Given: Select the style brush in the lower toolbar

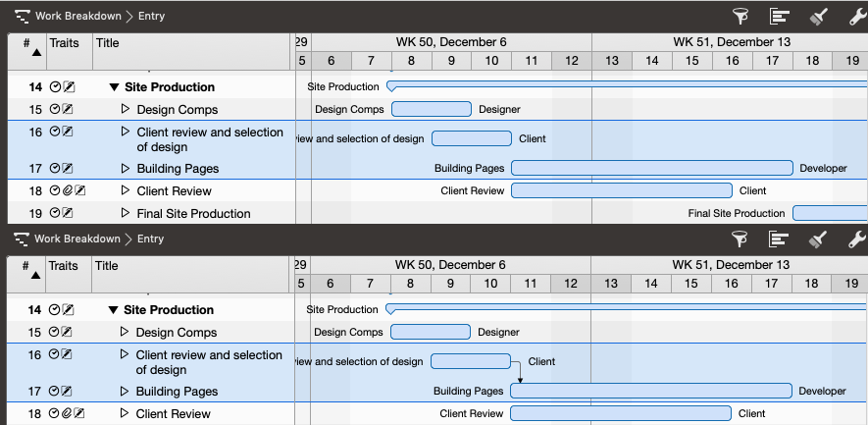Looking at the screenshot, I should point(819,239).
